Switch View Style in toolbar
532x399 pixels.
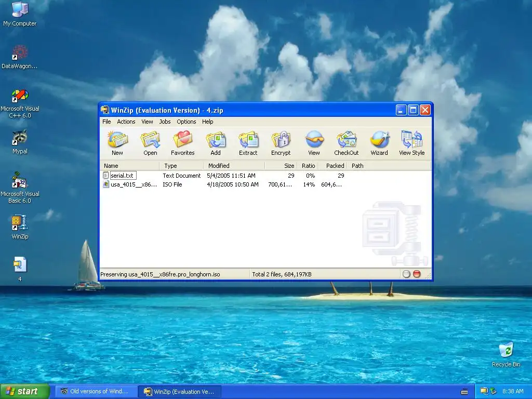411,143
